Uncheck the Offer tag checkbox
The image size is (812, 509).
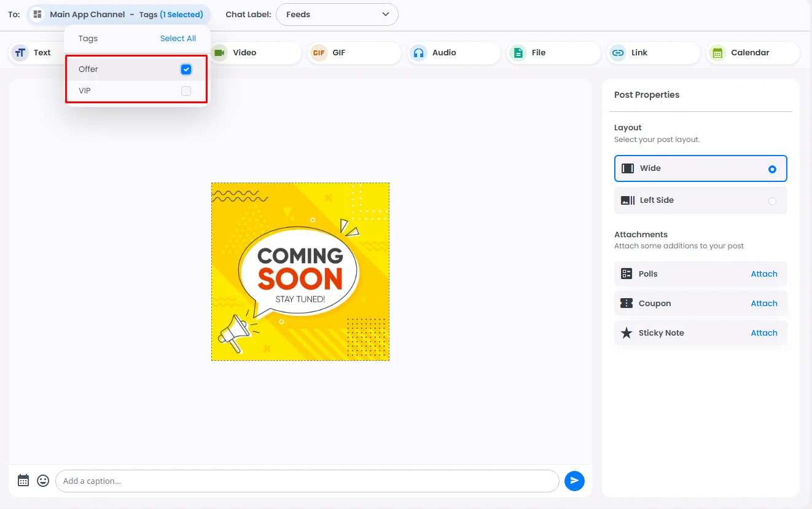[186, 69]
